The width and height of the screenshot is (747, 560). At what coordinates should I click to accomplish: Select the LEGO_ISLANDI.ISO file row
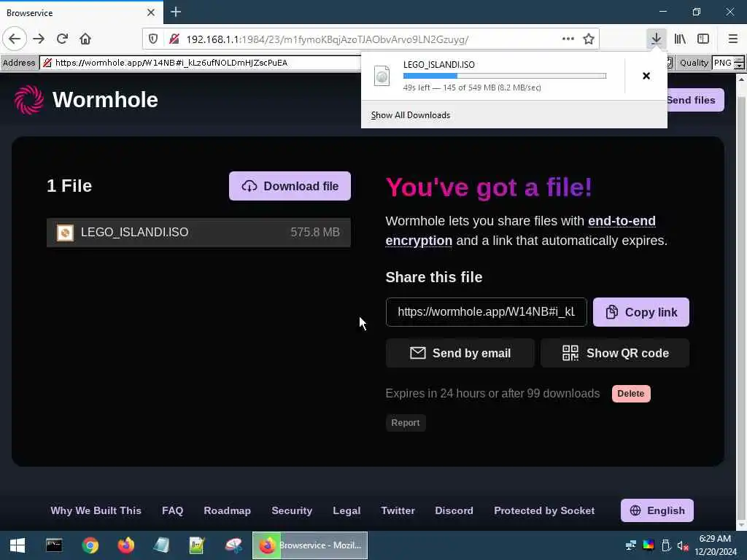click(x=198, y=233)
